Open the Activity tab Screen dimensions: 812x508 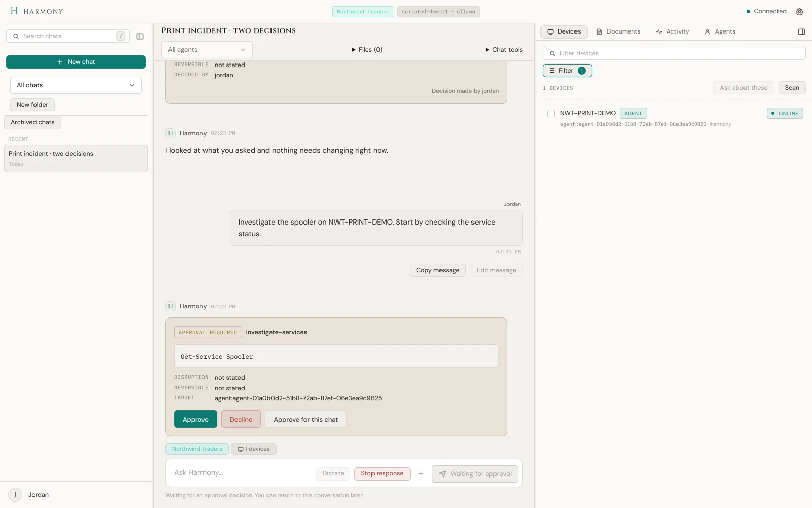click(672, 31)
